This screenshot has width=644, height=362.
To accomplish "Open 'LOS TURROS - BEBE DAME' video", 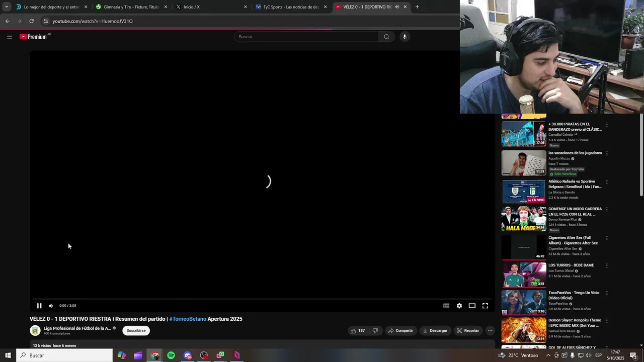I will coord(571,265).
